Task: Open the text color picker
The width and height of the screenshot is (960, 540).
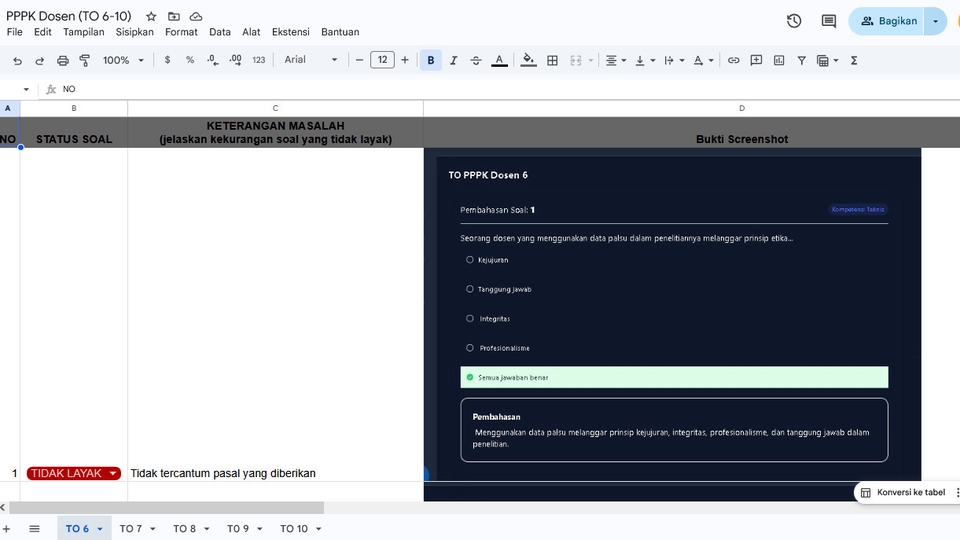Action: click(499, 60)
